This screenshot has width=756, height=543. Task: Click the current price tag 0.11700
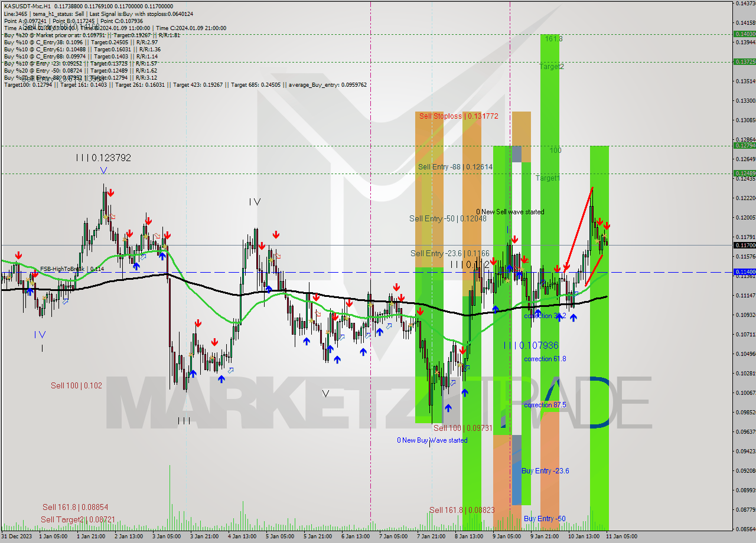point(744,245)
